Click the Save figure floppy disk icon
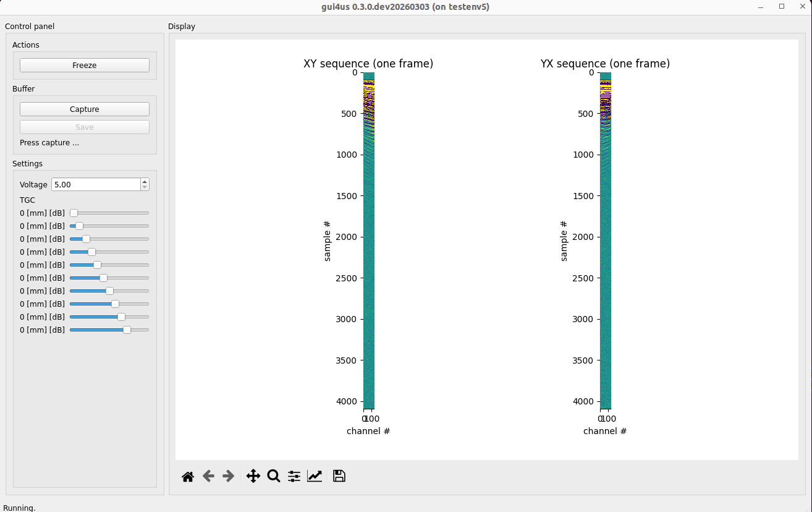This screenshot has width=812, height=512. pyautogui.click(x=339, y=476)
